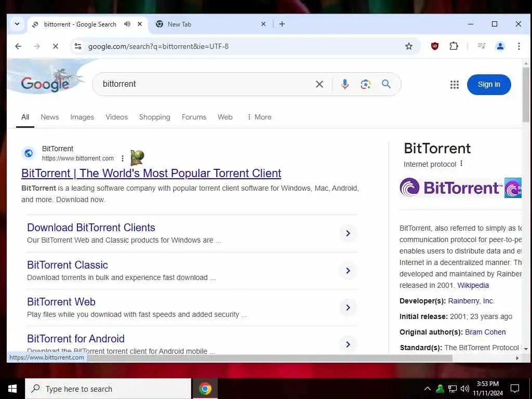The image size is (532, 399).
Task: Switch to the New Tab tab
Action: [179, 24]
